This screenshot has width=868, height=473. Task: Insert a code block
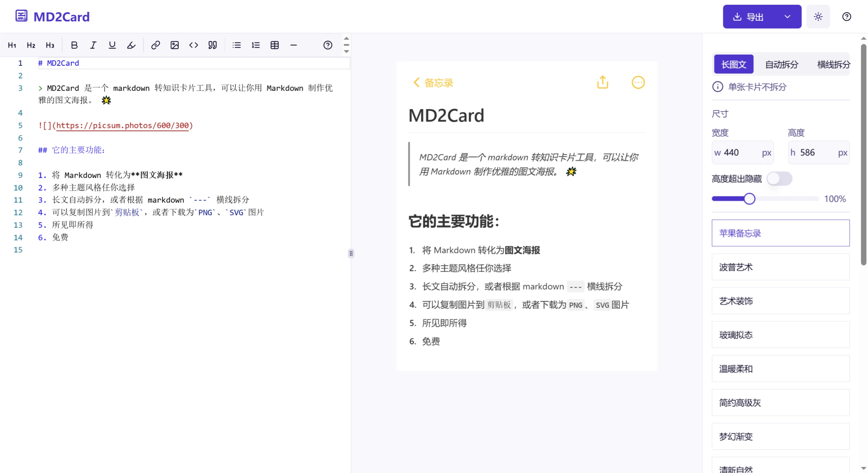pos(193,45)
